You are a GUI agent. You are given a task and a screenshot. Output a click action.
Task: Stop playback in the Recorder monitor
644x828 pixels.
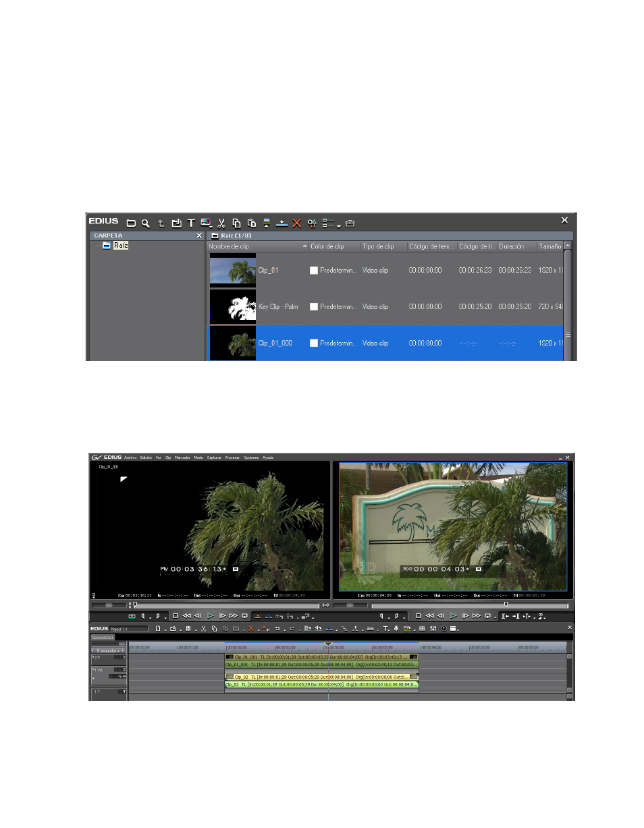(x=419, y=616)
